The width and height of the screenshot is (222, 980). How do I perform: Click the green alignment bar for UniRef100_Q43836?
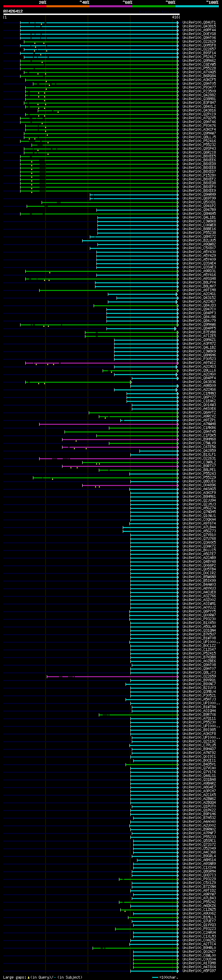(x=78, y=382)
